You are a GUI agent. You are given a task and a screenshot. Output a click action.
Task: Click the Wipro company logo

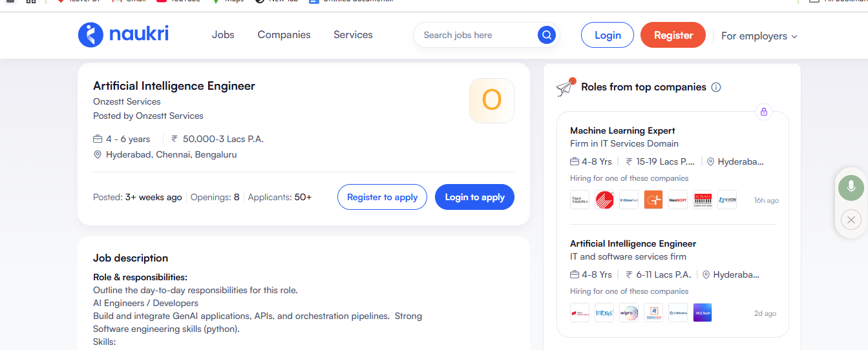[x=629, y=313]
